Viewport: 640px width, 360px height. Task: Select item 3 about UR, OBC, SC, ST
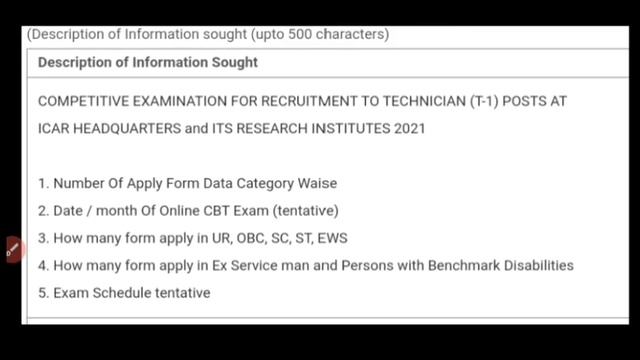(193, 238)
